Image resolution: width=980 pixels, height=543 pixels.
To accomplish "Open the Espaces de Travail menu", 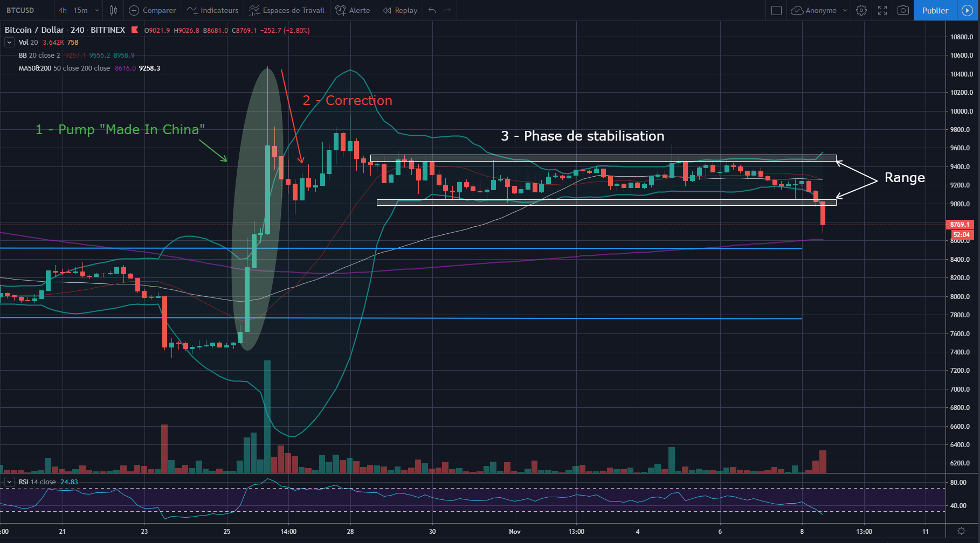I will pos(287,10).
